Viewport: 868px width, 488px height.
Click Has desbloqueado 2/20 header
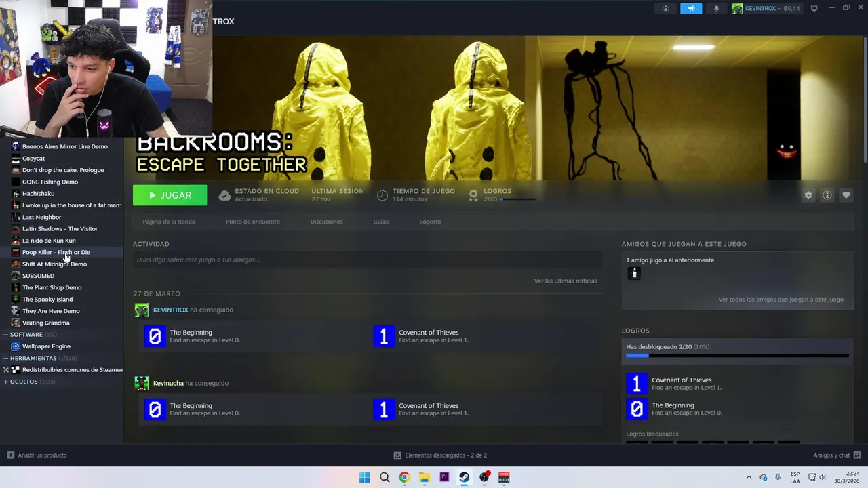[668, 346]
